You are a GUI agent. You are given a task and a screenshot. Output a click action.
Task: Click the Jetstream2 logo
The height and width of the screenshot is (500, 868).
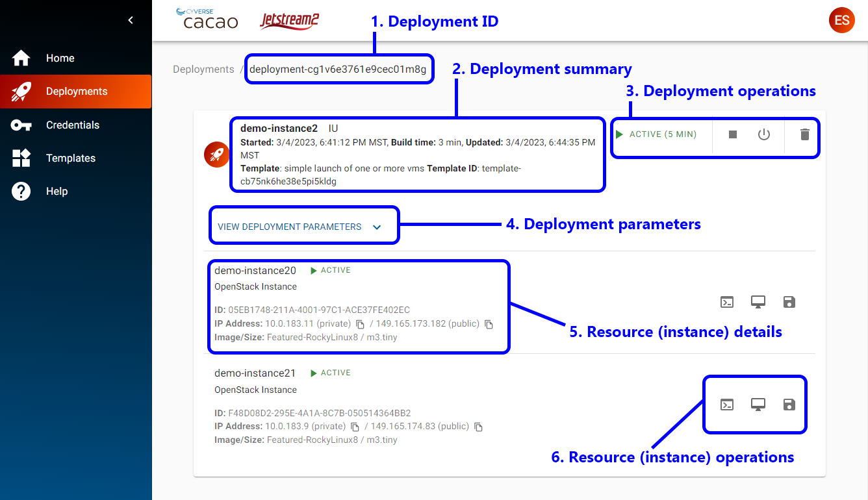tap(288, 21)
